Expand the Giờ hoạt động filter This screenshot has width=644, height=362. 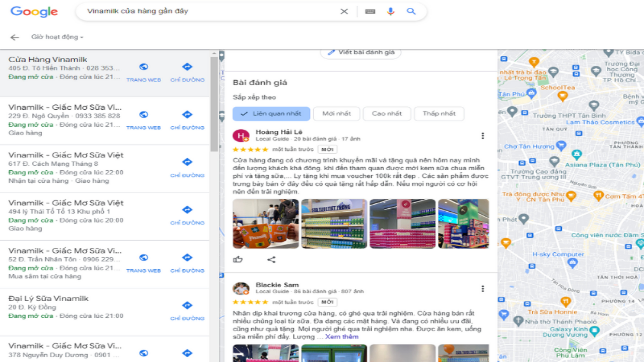pos(57,37)
